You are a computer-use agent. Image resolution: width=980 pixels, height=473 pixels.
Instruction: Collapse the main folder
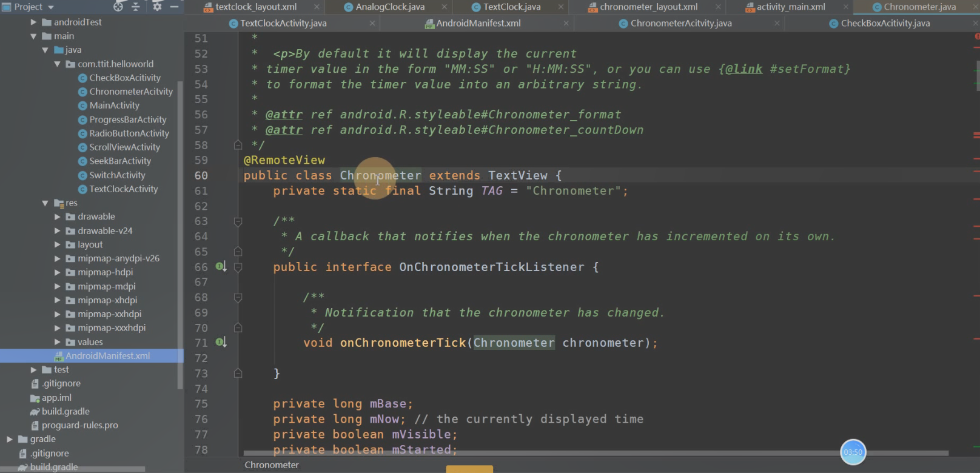pos(33,36)
